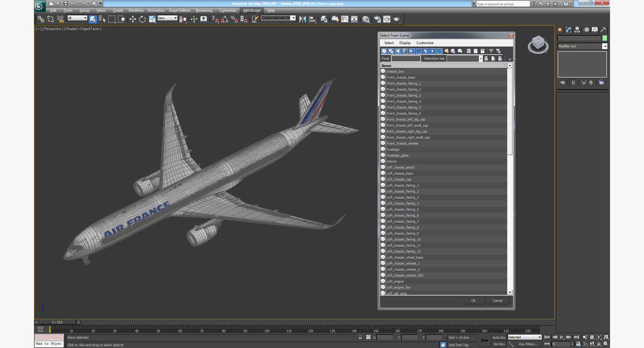The height and width of the screenshot is (348, 644).
Task: Choose the Rectangular Selection Region tool
Action: click(112, 19)
